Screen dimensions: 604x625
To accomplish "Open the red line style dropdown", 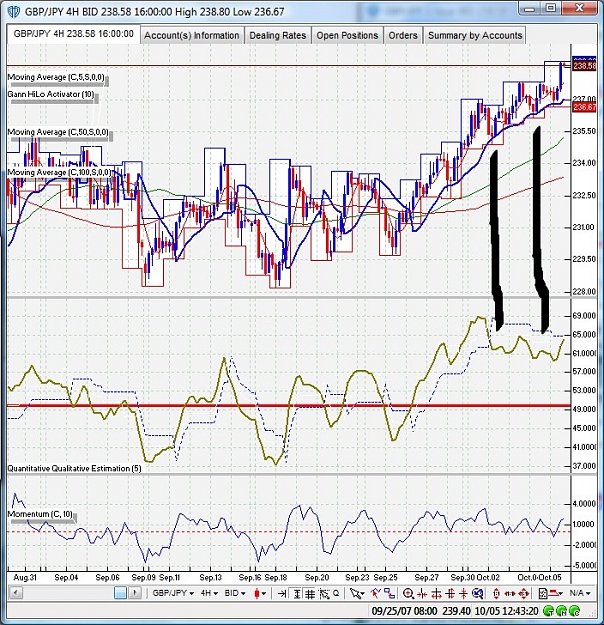I will pyautogui.click(x=556, y=594).
